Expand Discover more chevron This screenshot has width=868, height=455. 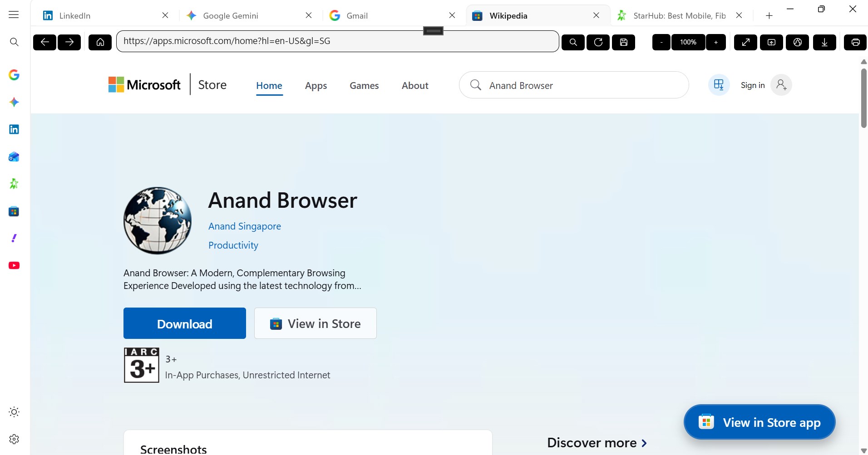[644, 443]
